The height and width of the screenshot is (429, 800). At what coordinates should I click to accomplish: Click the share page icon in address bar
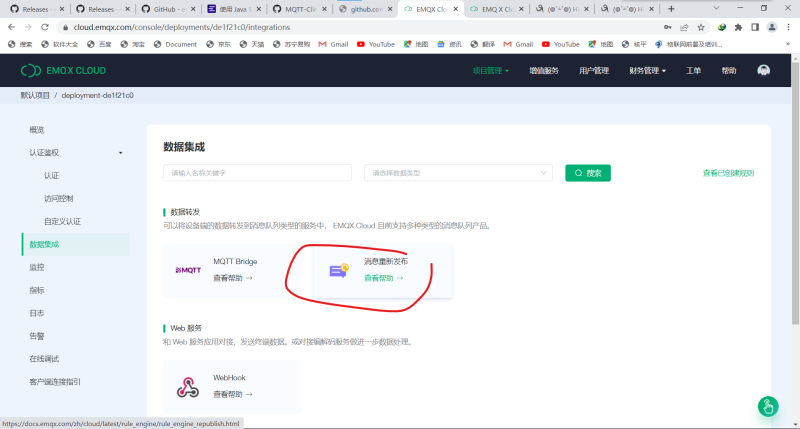click(x=684, y=27)
